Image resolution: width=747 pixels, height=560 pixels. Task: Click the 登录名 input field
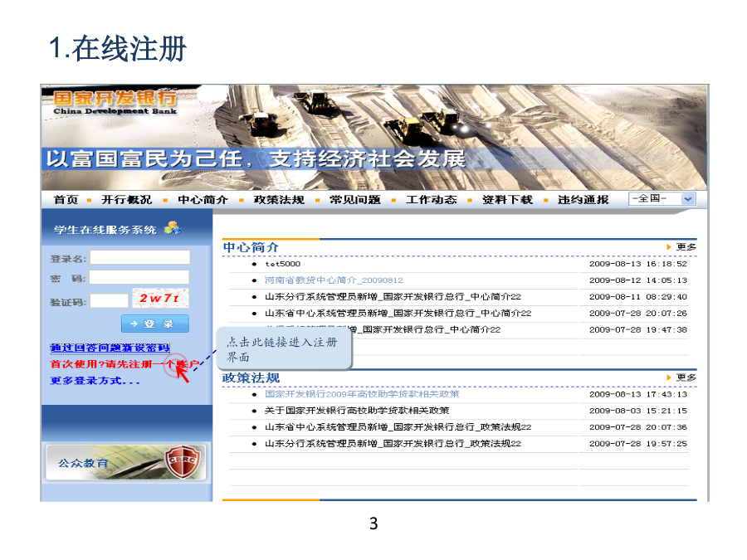coord(140,258)
